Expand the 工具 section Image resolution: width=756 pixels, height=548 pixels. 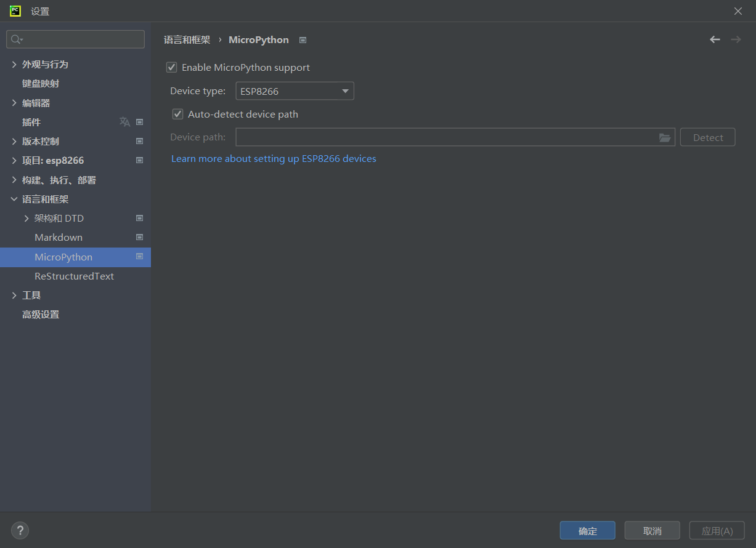coord(14,295)
